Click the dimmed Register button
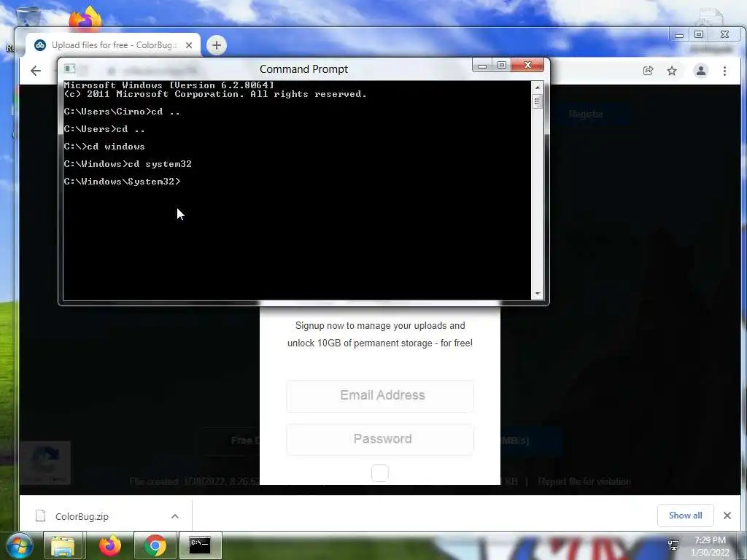This screenshot has width=747, height=560. [x=586, y=114]
